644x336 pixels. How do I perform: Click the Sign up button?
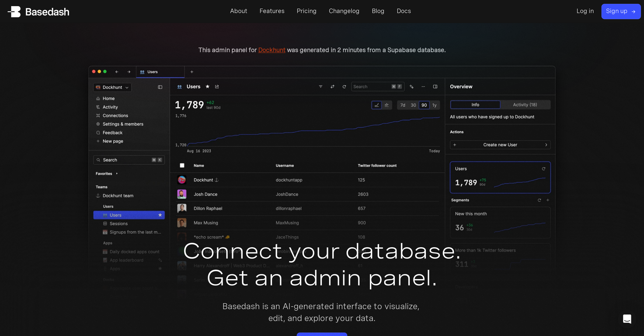pyautogui.click(x=621, y=11)
